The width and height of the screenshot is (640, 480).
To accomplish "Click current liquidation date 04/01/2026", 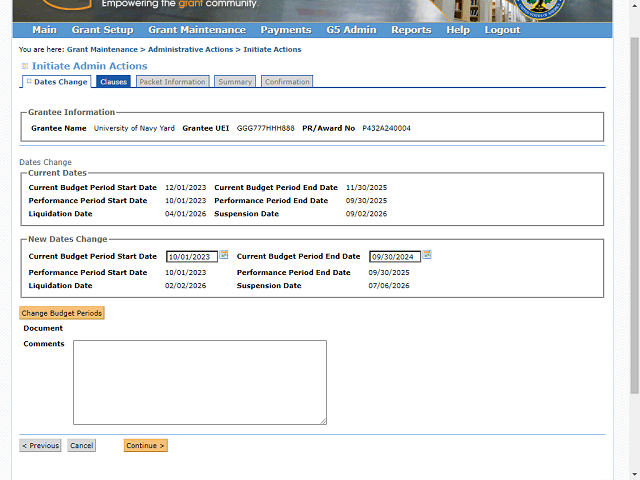I will point(186,214).
